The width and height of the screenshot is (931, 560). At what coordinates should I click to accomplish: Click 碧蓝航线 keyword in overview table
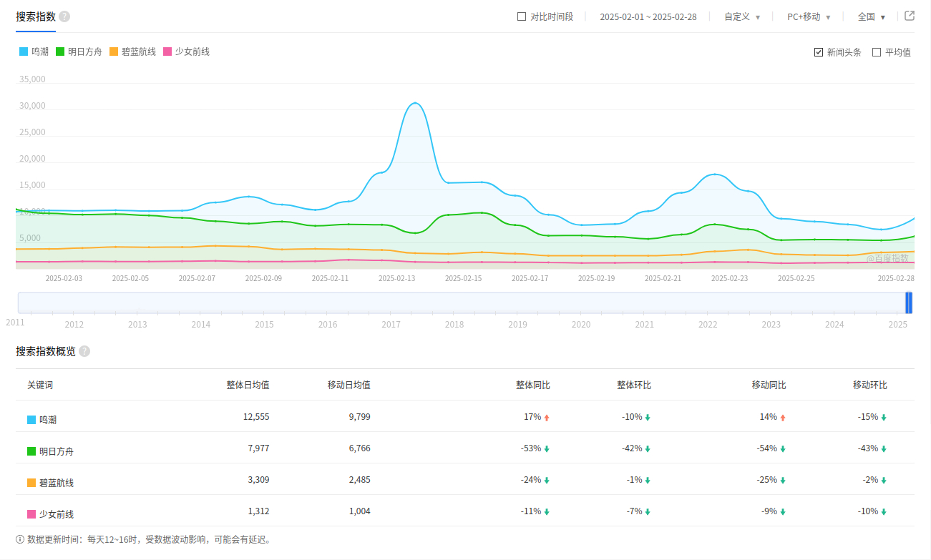(x=57, y=483)
